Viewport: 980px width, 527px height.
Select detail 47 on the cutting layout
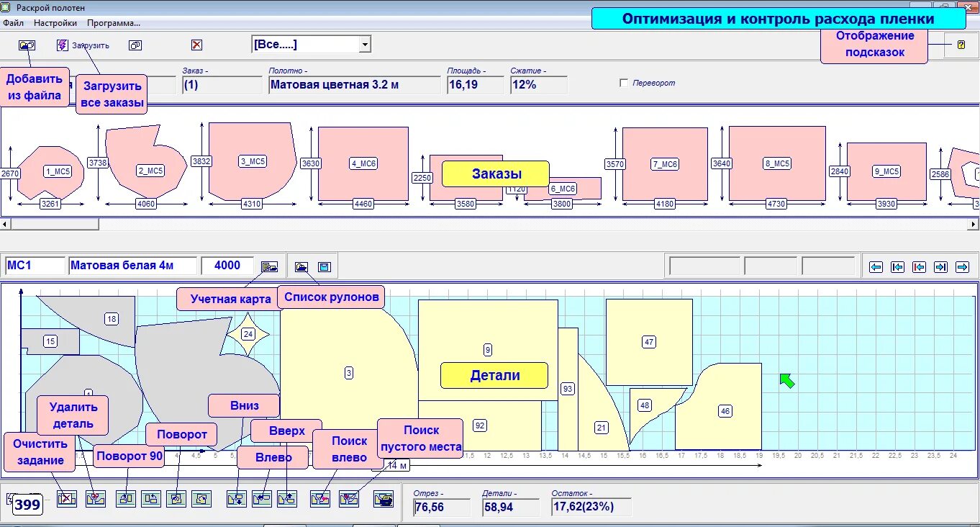[649, 342]
